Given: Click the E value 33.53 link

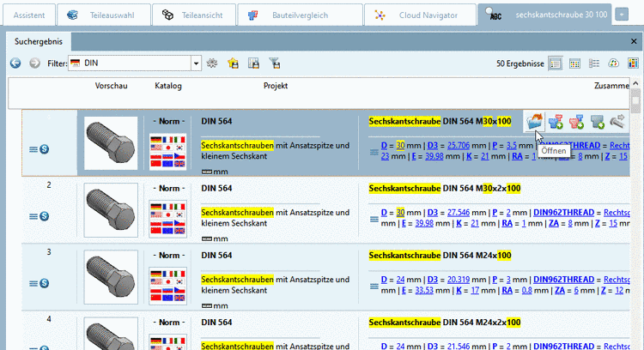Looking at the screenshot, I should click(x=424, y=290).
